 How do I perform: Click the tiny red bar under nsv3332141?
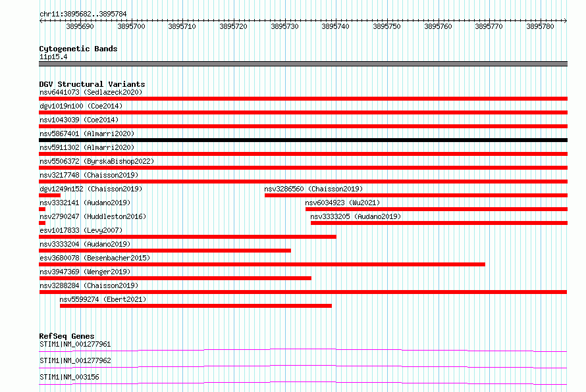click(x=42, y=209)
